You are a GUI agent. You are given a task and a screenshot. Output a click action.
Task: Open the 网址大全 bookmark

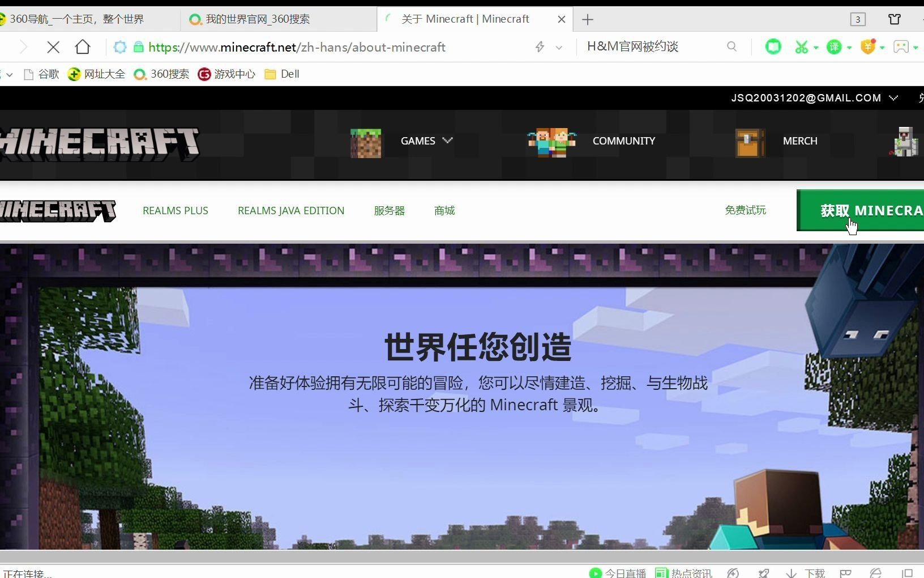(x=96, y=74)
